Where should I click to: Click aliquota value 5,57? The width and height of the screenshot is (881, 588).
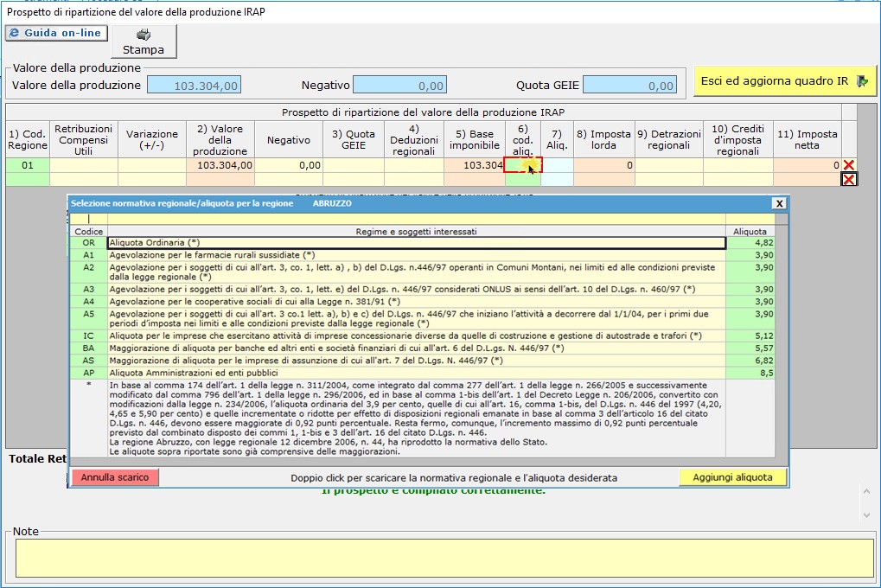pos(750,348)
